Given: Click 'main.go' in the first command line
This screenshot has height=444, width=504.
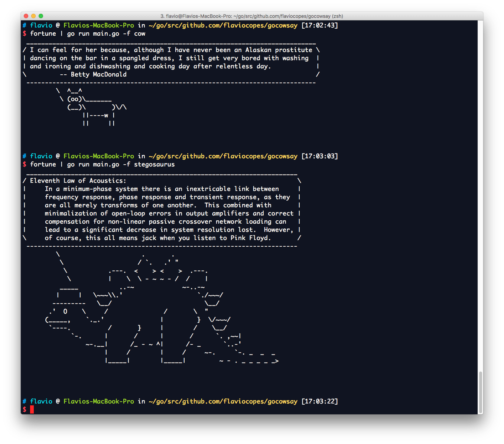Looking at the screenshot, I should pyautogui.click(x=106, y=33).
